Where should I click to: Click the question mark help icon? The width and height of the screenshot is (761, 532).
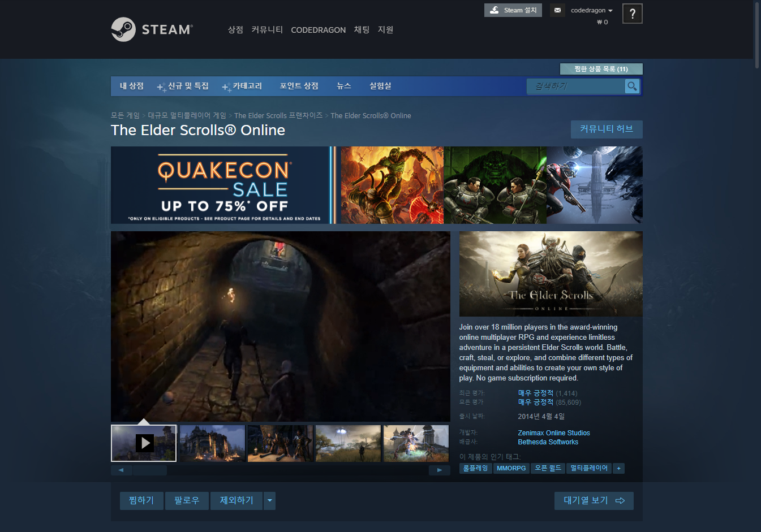click(x=632, y=14)
